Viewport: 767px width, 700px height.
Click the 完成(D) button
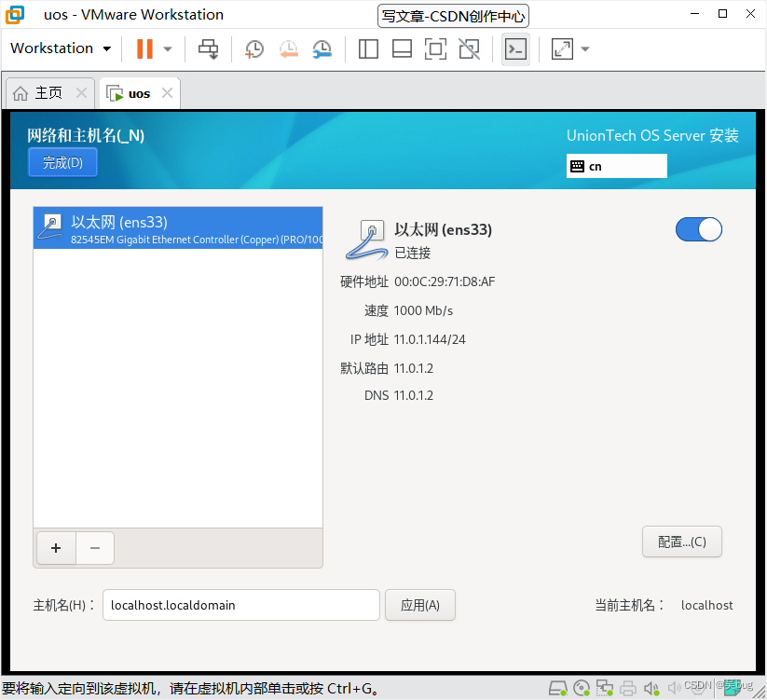tap(62, 161)
